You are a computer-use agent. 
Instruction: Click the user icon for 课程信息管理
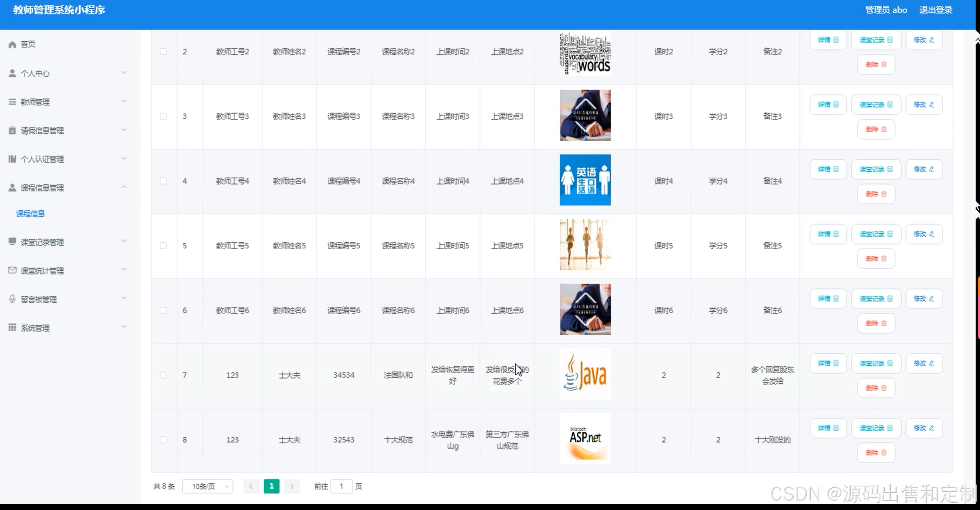click(12, 188)
